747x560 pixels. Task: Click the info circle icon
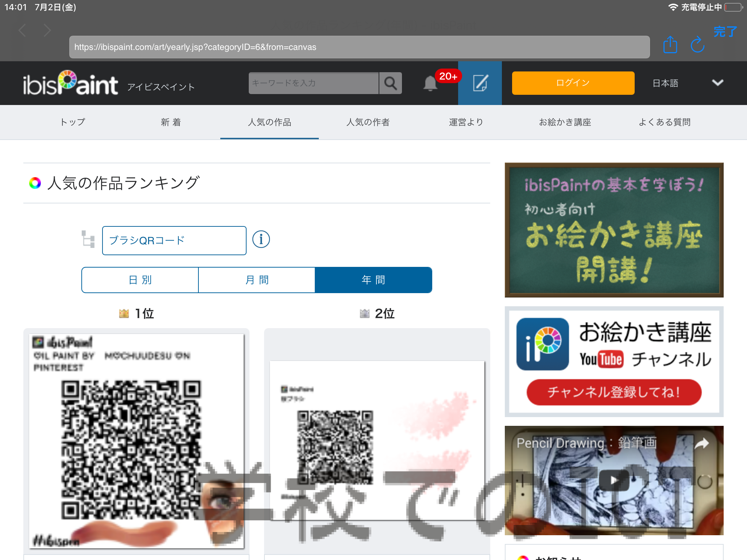pos(261,240)
